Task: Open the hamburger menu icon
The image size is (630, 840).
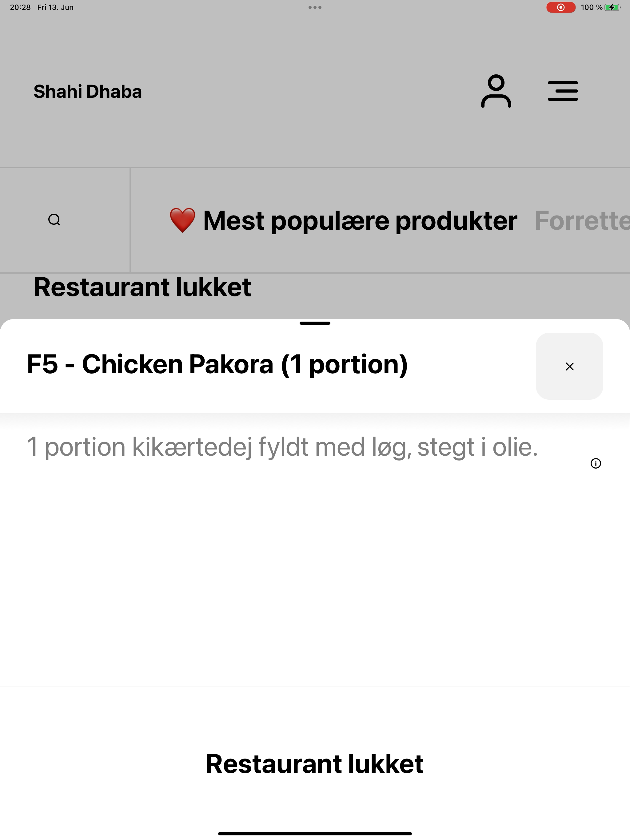Action: tap(563, 91)
